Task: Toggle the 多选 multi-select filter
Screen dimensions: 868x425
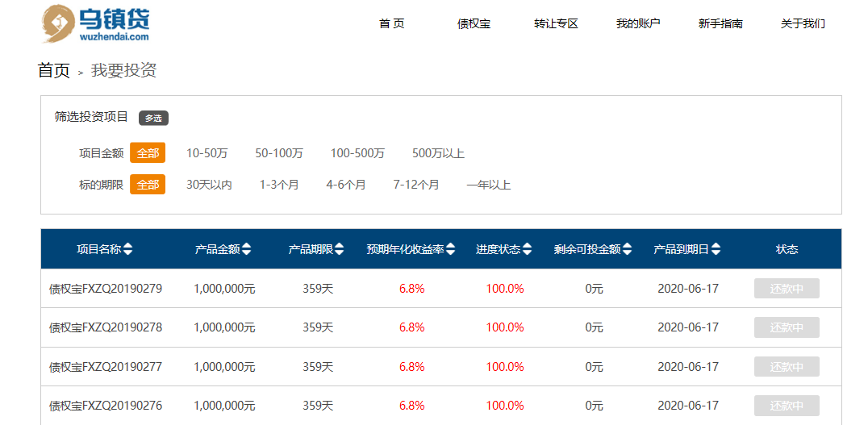Action: tap(153, 118)
